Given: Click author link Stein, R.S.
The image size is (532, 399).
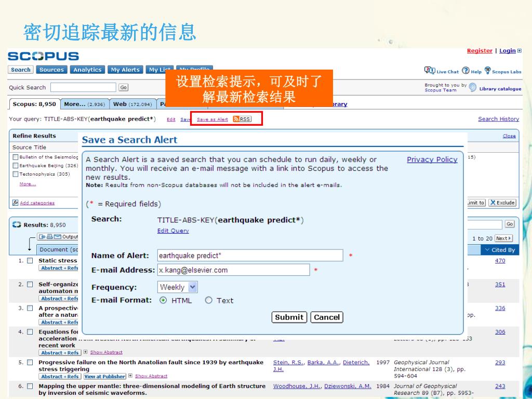Looking at the screenshot, I should 288,362.
